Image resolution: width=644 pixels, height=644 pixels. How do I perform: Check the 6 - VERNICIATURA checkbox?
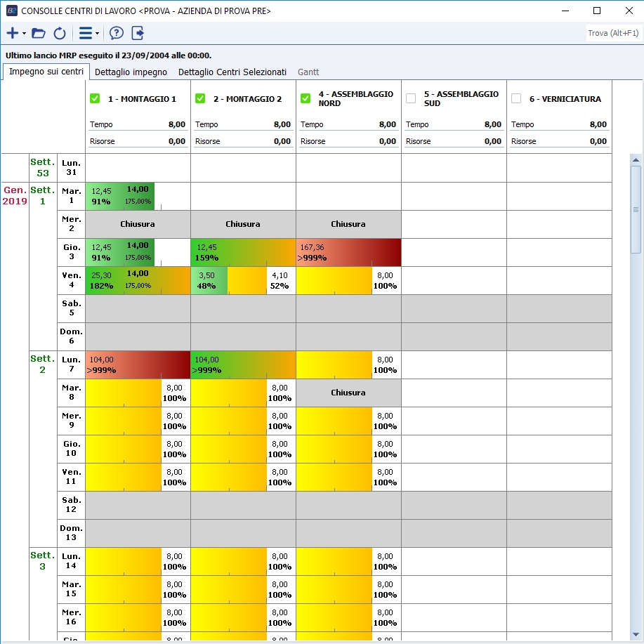coord(517,99)
